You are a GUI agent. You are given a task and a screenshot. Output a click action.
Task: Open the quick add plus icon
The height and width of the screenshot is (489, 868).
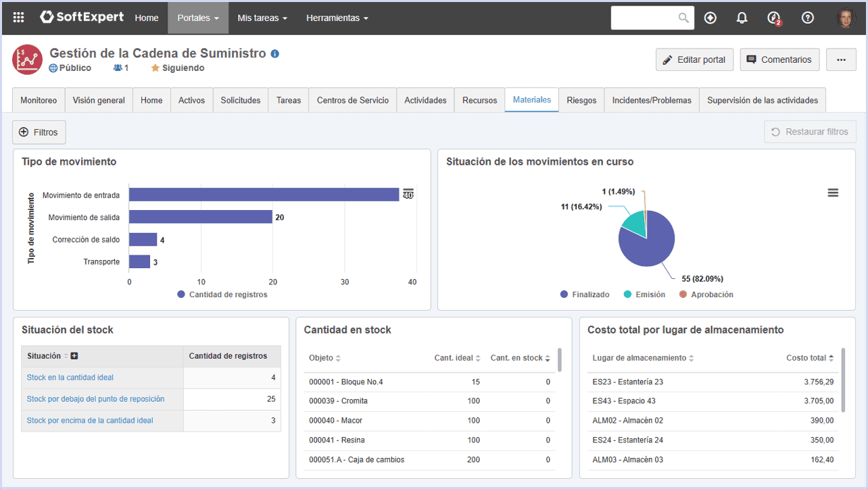point(710,18)
